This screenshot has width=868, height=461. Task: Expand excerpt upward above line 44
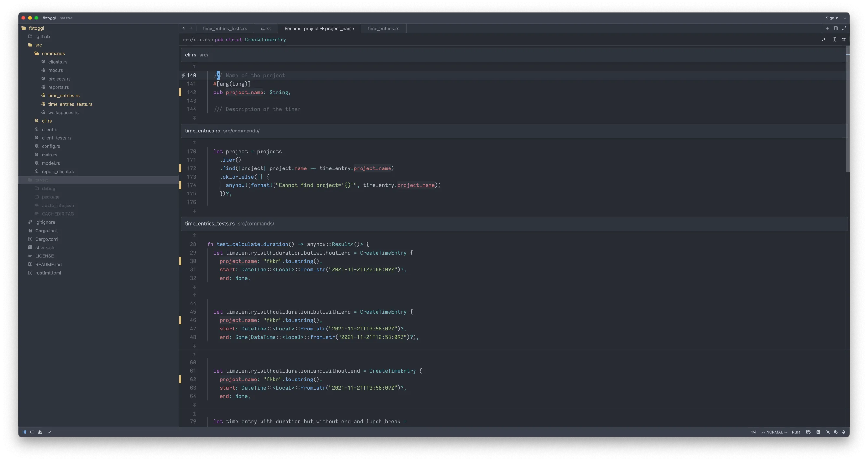194,295
